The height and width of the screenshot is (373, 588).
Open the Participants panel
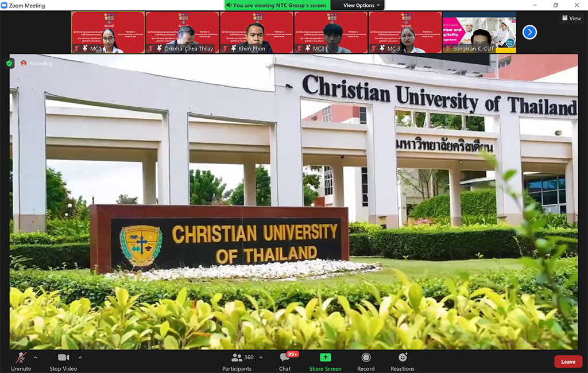click(x=237, y=362)
